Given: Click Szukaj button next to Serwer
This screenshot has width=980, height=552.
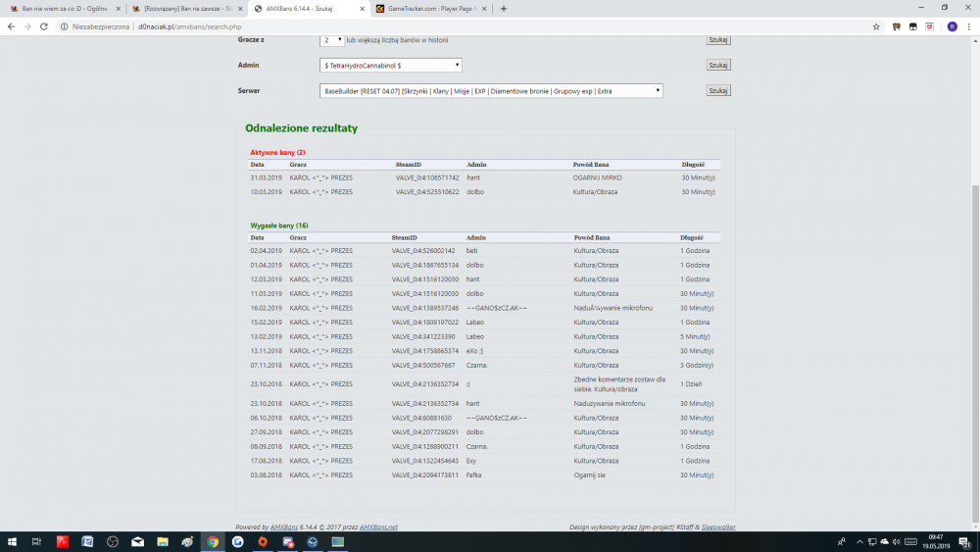Looking at the screenshot, I should (x=718, y=90).
